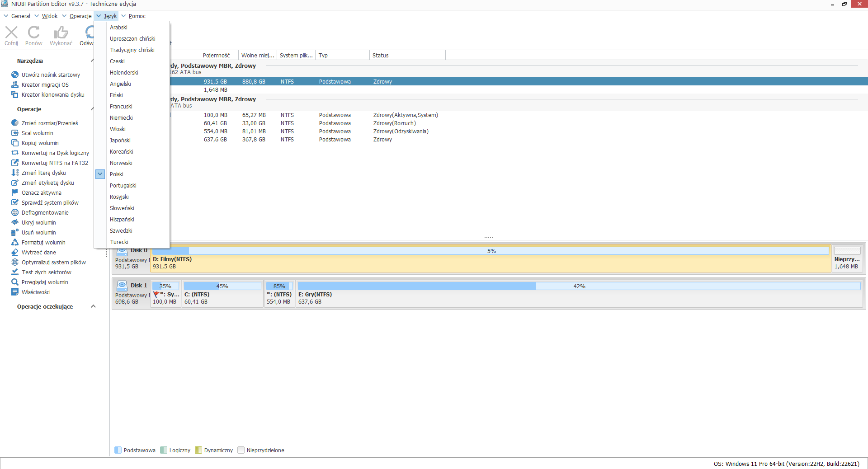Click the Wytrzeć dane eraser icon
This screenshot has width=868, height=469.
(15, 252)
